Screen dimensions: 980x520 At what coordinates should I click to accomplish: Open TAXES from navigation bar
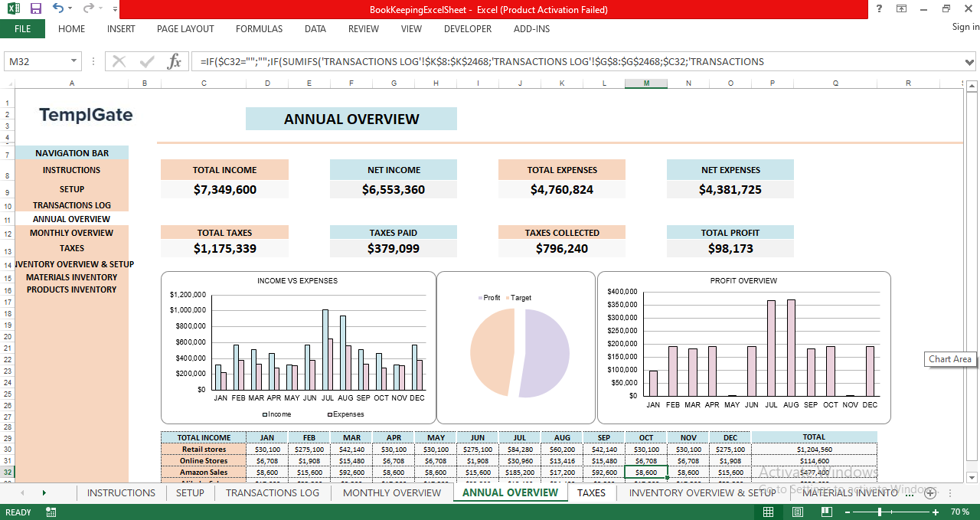pos(72,248)
